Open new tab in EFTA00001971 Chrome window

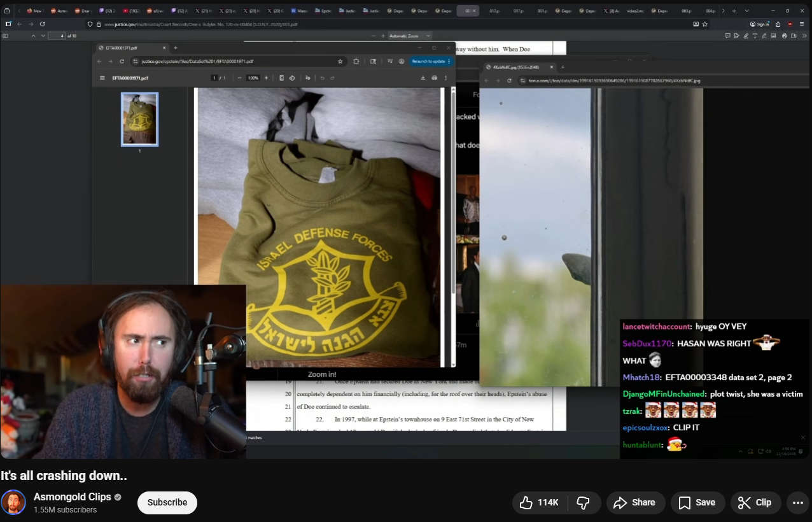click(176, 48)
